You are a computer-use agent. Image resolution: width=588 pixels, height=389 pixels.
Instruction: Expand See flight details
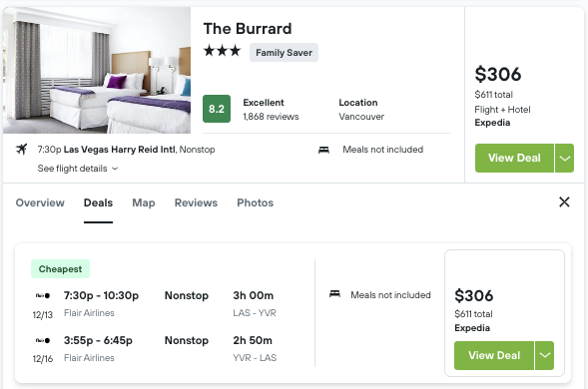pos(78,169)
